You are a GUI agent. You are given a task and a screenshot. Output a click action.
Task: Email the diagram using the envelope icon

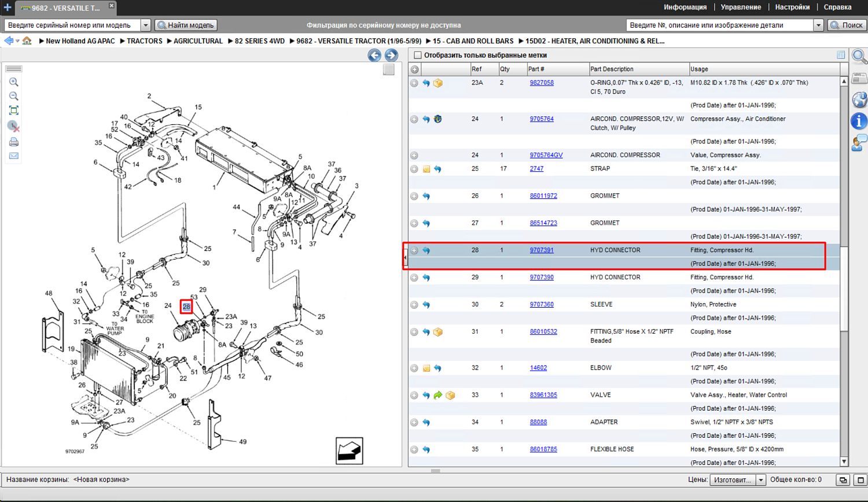tap(14, 156)
